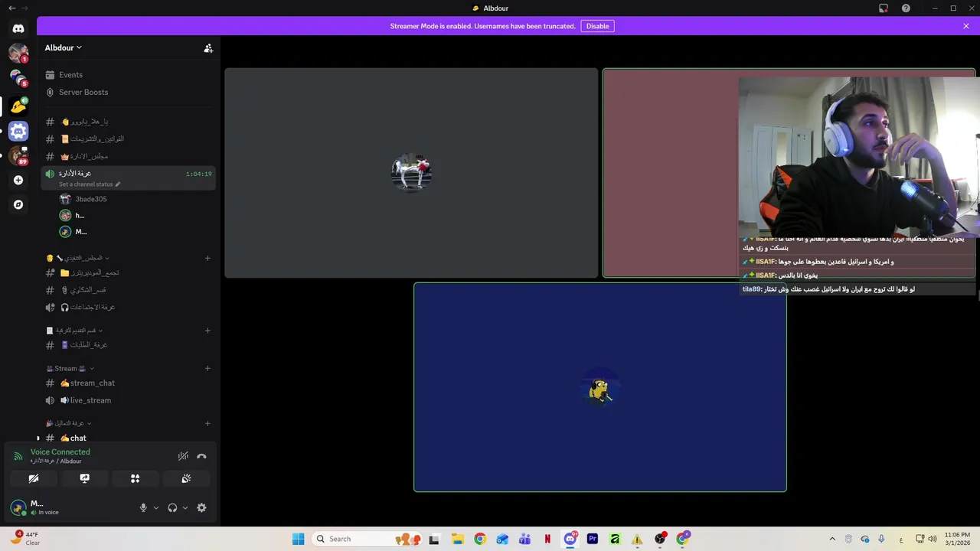Open Premiere Pro from taskbar

[x=592, y=539]
